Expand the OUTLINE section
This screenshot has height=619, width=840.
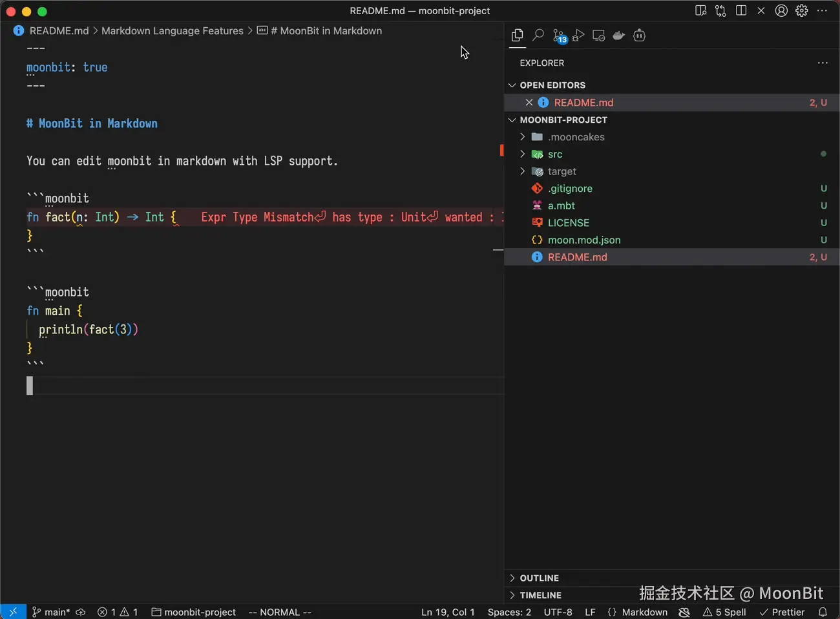point(539,578)
